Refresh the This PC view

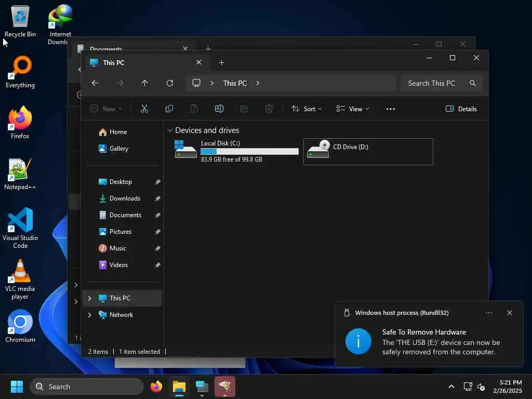coord(170,83)
